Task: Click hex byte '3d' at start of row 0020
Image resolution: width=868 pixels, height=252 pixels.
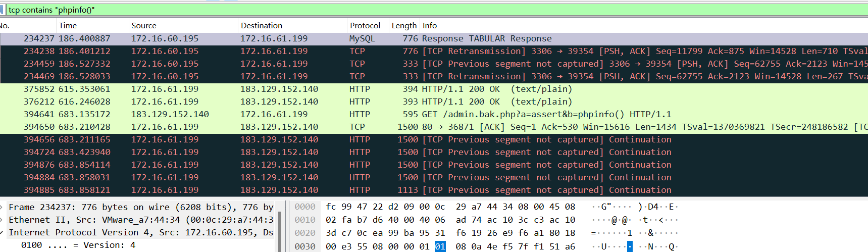Action: pyautogui.click(x=331, y=233)
